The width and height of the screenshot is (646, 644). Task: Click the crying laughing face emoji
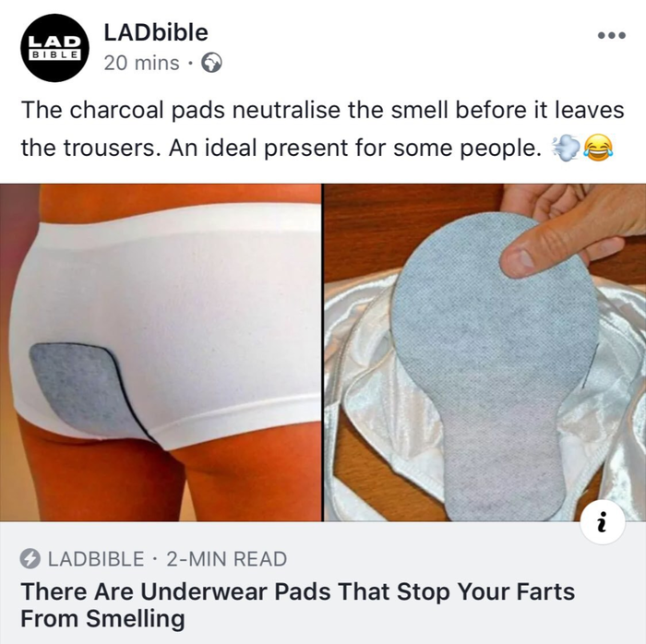[x=598, y=149]
